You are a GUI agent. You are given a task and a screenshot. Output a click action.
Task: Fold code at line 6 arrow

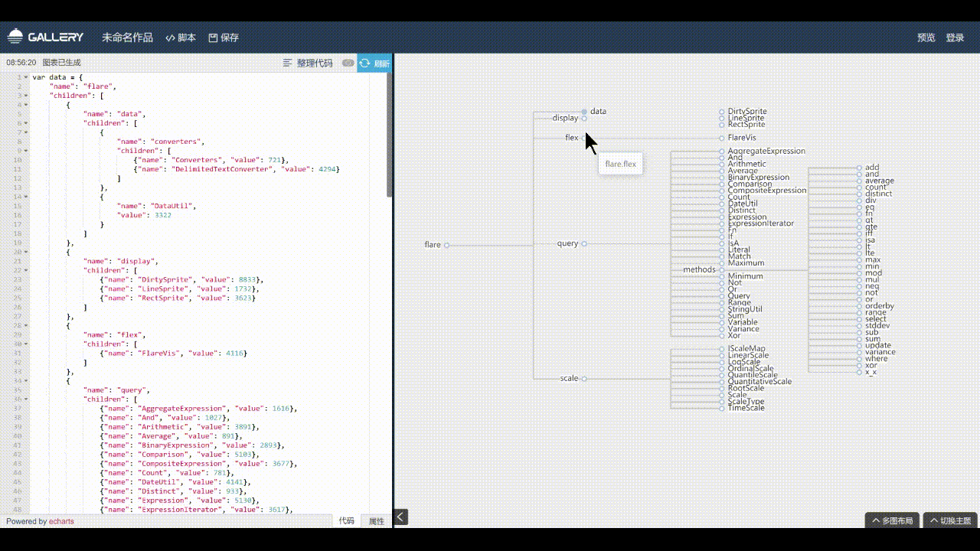pos(26,123)
